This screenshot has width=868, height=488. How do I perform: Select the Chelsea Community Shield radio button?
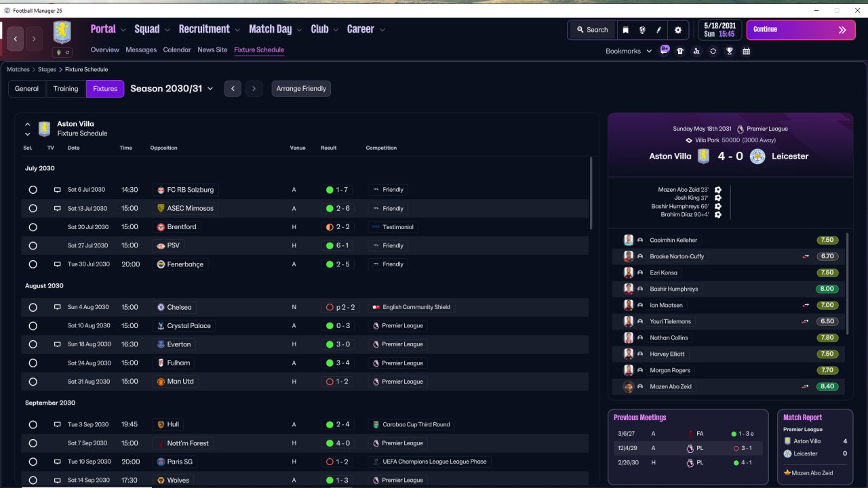33,307
